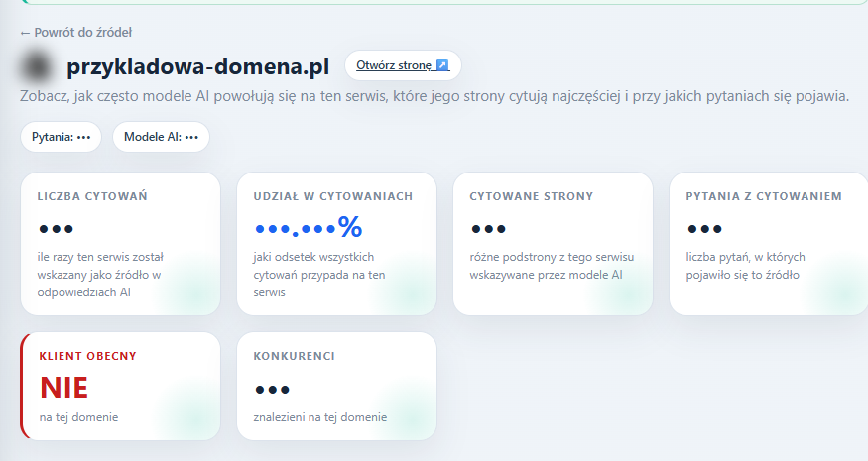Image resolution: width=868 pixels, height=461 pixels.
Task: Select the 'Modele AI' chip
Action: coord(161,137)
